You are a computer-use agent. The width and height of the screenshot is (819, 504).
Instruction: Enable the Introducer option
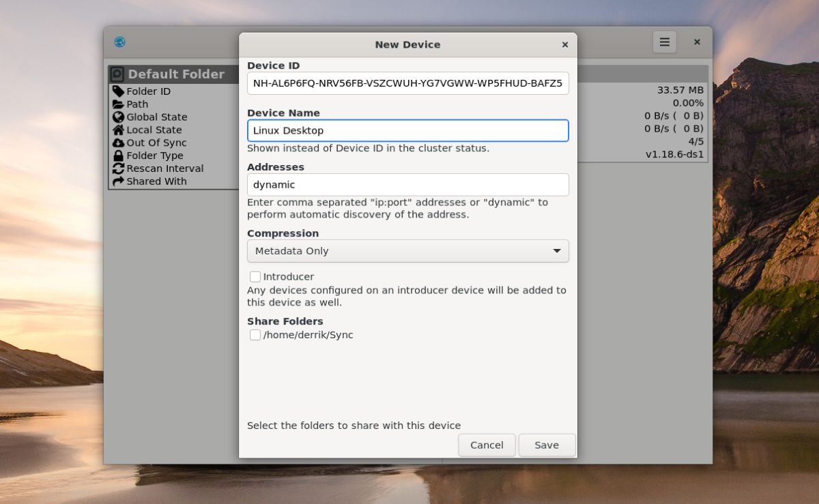click(x=255, y=277)
